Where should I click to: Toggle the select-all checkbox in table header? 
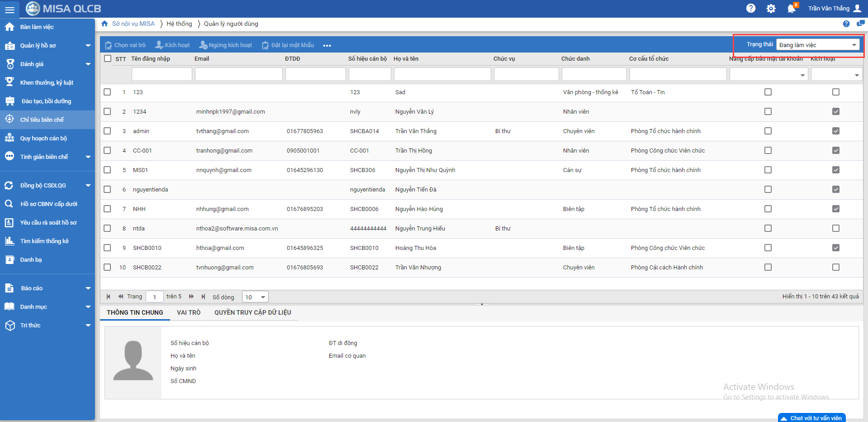(x=108, y=58)
